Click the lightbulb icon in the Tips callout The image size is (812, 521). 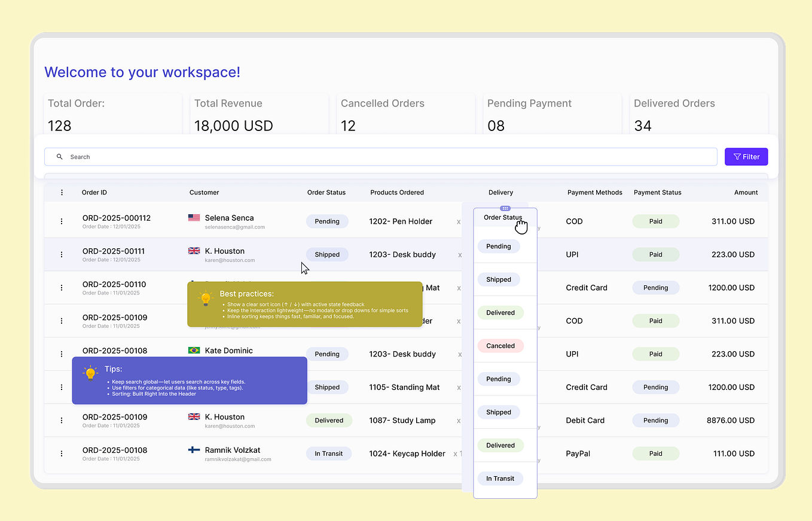pos(91,373)
